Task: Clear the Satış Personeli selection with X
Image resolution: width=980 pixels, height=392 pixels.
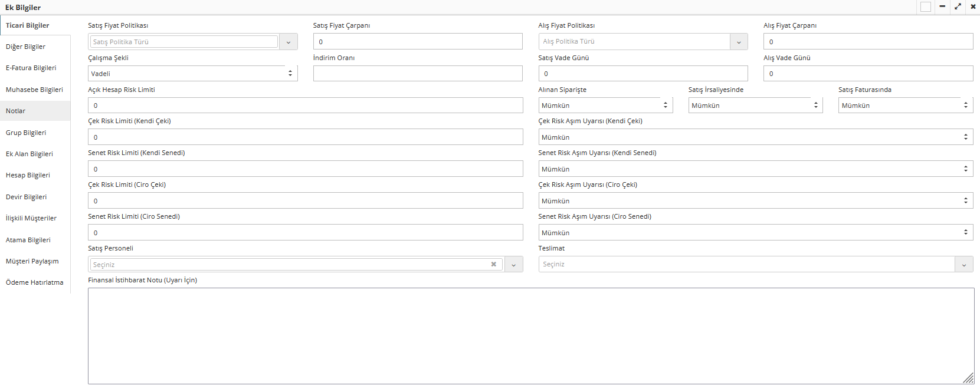Action: pos(493,264)
